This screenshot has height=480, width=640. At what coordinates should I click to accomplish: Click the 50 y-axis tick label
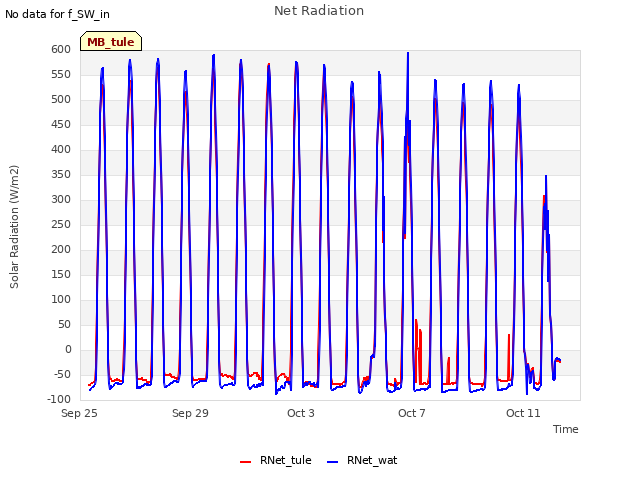(64, 324)
